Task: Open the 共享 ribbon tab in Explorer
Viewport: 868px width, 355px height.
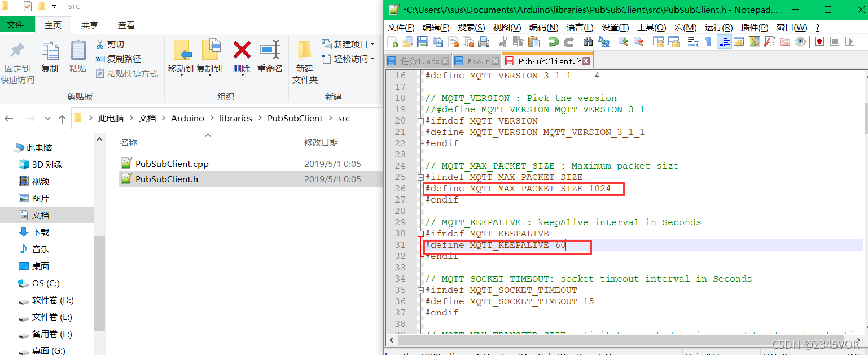Action: (x=89, y=25)
